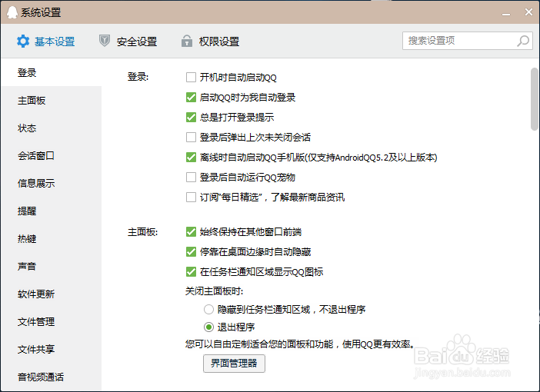Minimize the 系统设置 window
Image resolution: width=540 pixels, height=392 pixels.
(506, 13)
